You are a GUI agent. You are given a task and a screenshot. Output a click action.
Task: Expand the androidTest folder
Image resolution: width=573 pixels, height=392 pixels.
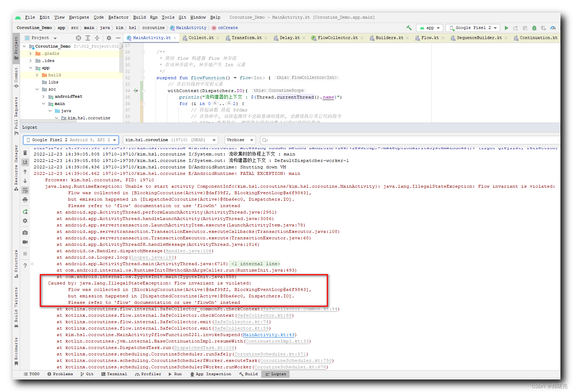(x=44, y=97)
